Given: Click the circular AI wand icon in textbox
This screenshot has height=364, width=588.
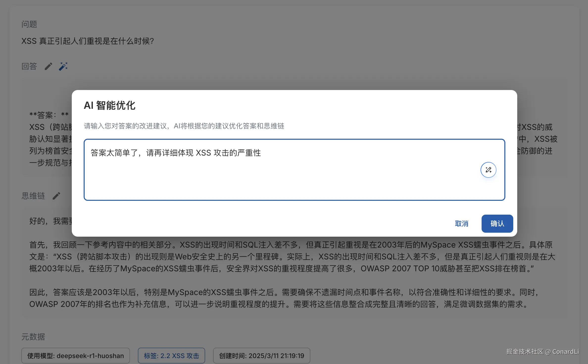Looking at the screenshot, I should (x=488, y=170).
